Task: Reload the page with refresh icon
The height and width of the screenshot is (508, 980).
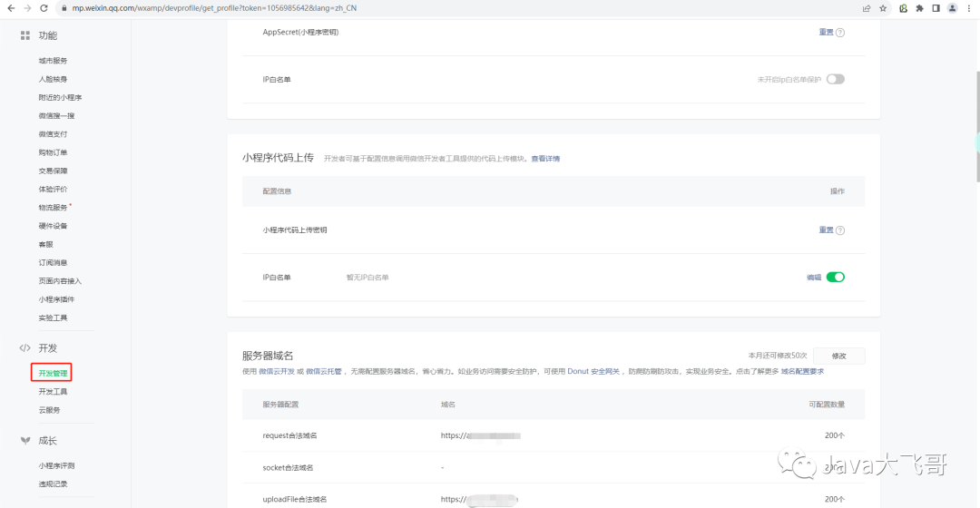Action: pyautogui.click(x=44, y=8)
